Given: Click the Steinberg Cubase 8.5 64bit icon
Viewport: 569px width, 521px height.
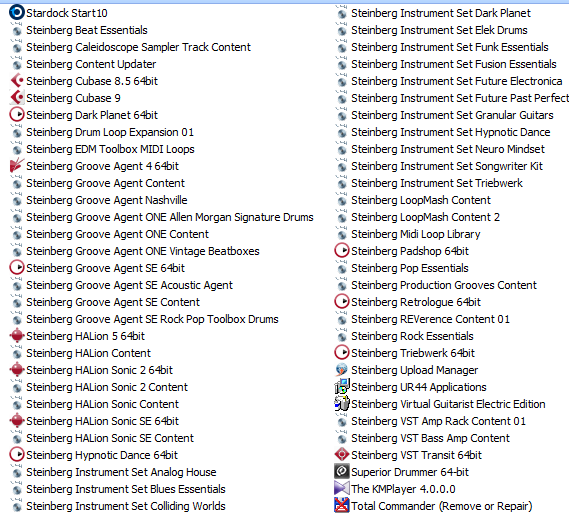Looking at the screenshot, I should (17, 81).
